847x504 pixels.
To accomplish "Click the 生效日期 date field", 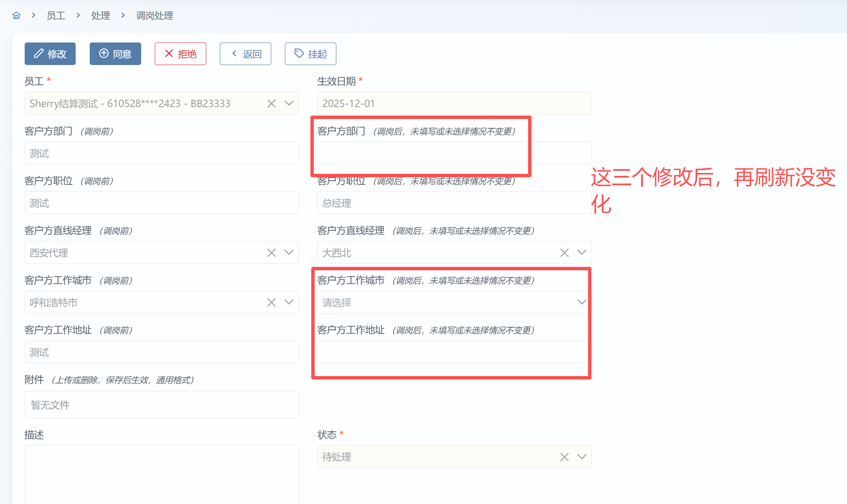I will 454,104.
